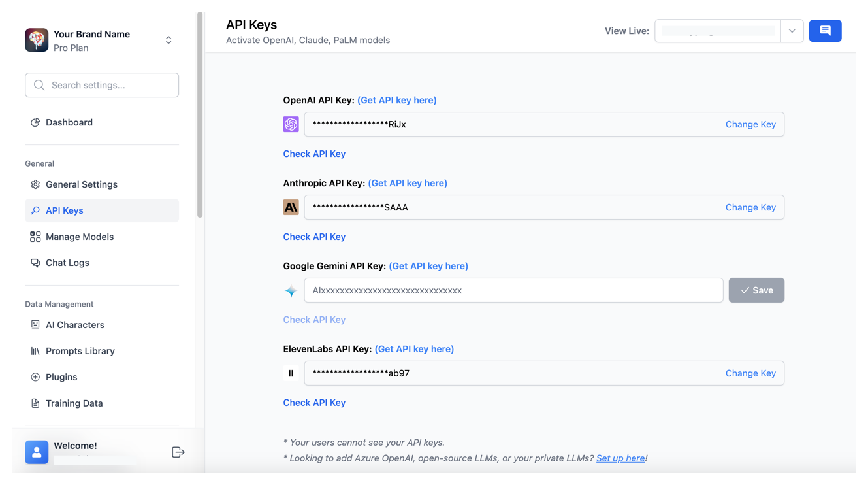Open ElevenLabs Get API key here link
The image size is (868, 485).
414,349
